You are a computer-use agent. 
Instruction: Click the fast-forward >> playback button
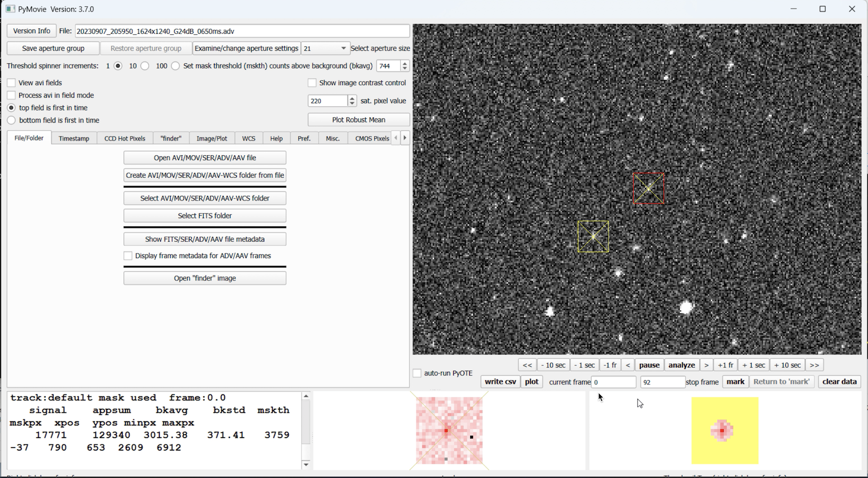(814, 365)
